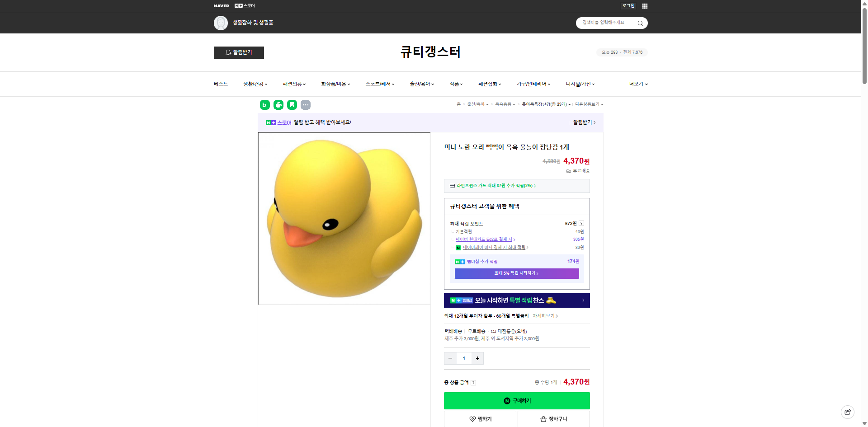This screenshot has width=868, height=427.
Task: Share the product to Naver Blog
Action: click(x=264, y=105)
